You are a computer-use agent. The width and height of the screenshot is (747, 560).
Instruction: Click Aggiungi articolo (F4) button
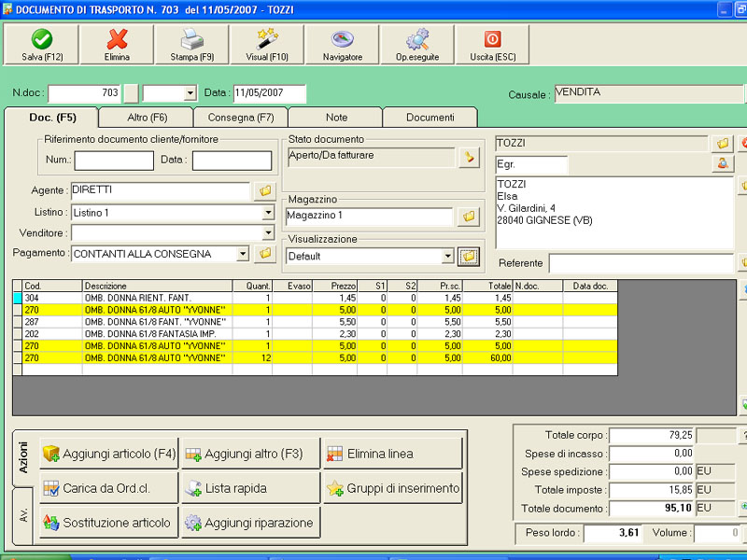click(x=109, y=454)
